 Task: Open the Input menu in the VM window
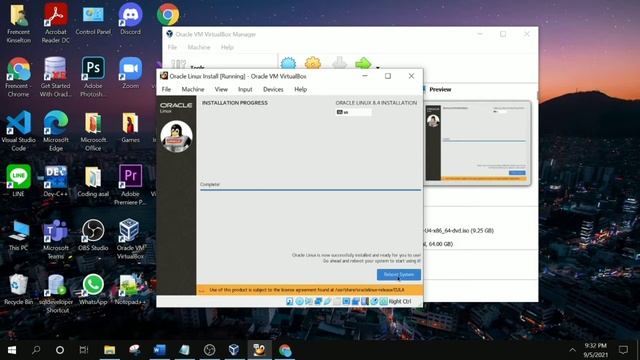click(245, 89)
